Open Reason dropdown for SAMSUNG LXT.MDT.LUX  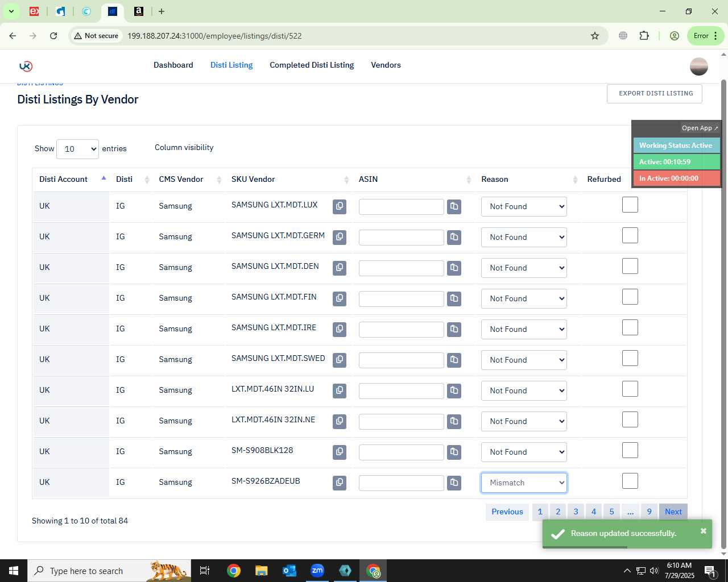tap(524, 206)
